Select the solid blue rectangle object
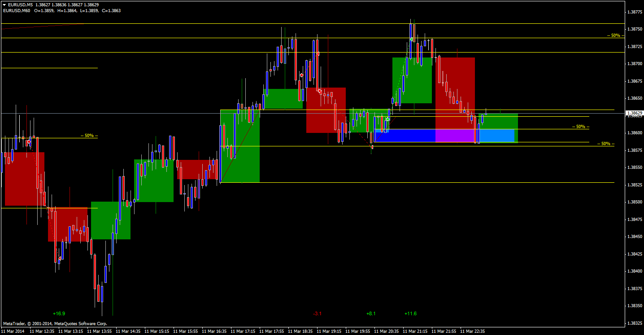Image resolution: width=644 pixels, height=335 pixels. click(405, 136)
